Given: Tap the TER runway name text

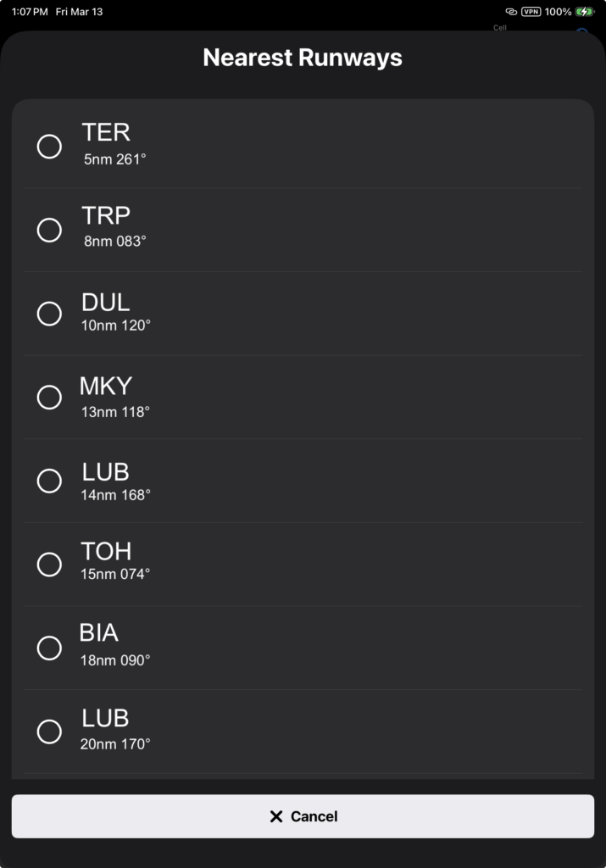Looking at the screenshot, I should 106,132.
